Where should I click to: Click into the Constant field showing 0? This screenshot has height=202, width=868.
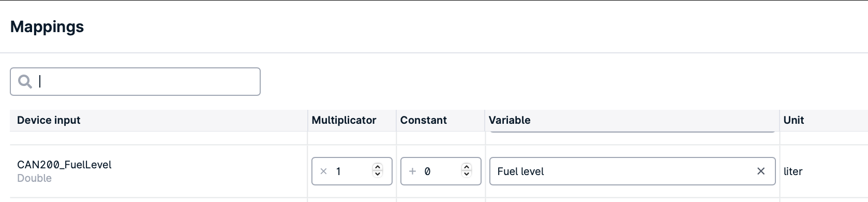coord(441,171)
